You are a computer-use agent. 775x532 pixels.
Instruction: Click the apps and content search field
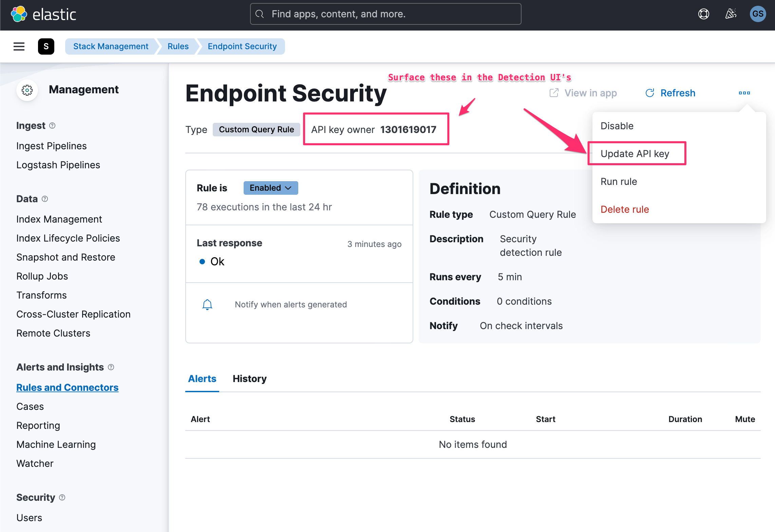385,14
